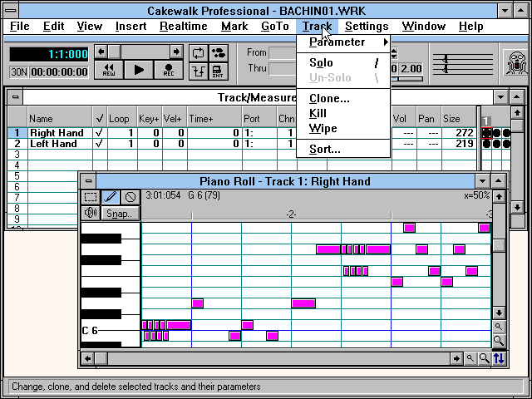Click the Piano Roll speaker scrub icon
The image size is (532, 399).
[x=91, y=213]
